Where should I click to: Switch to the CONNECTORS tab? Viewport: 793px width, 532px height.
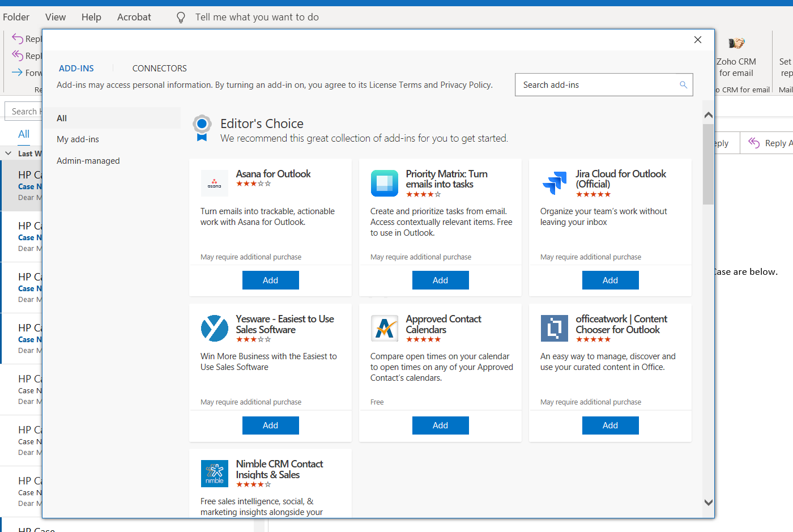pyautogui.click(x=160, y=69)
